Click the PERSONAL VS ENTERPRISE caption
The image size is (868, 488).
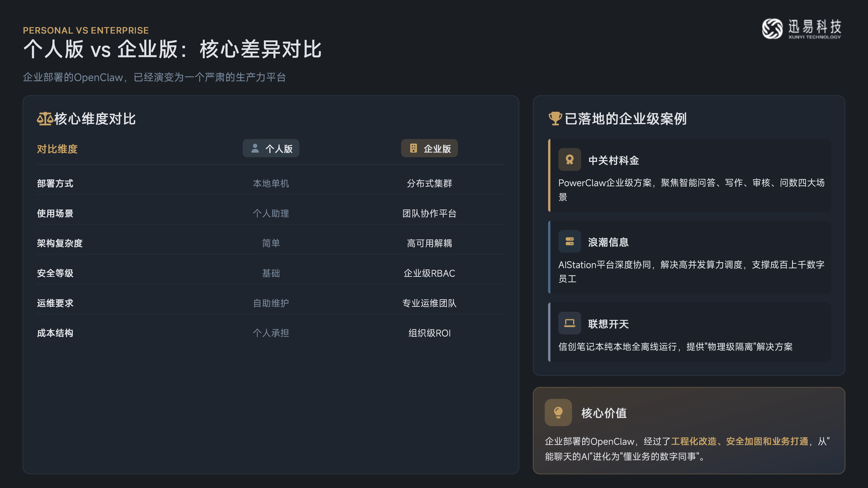[x=86, y=30]
